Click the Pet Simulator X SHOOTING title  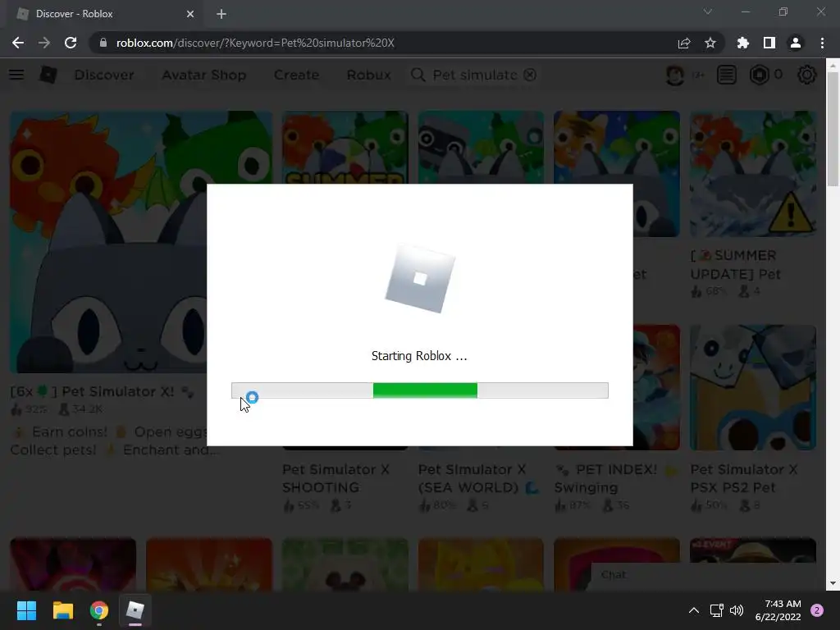(x=336, y=478)
